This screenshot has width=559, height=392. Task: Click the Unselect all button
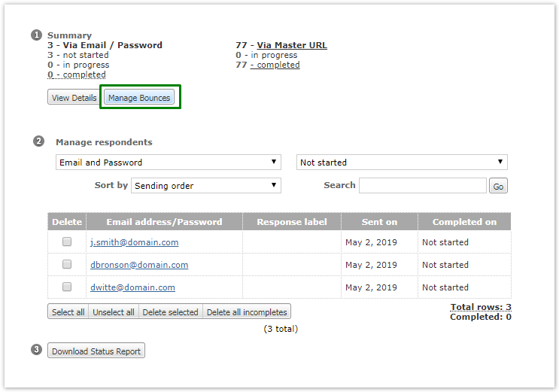pyautogui.click(x=113, y=312)
